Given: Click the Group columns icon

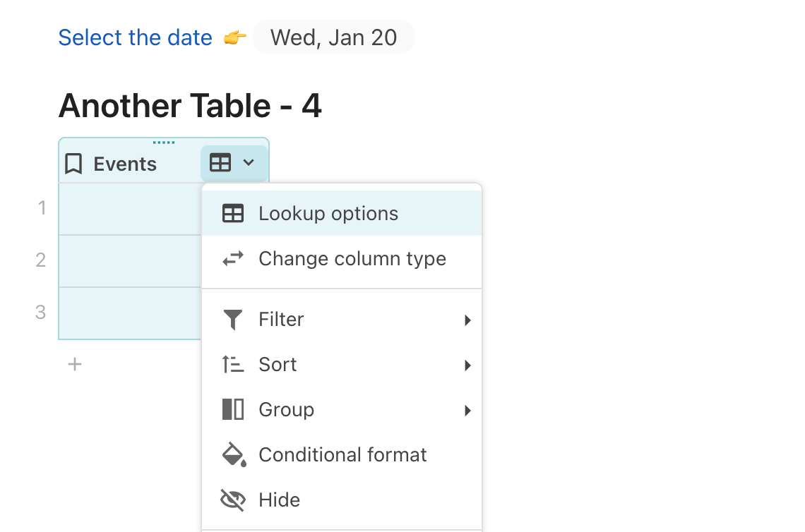Looking at the screenshot, I should tap(233, 410).
